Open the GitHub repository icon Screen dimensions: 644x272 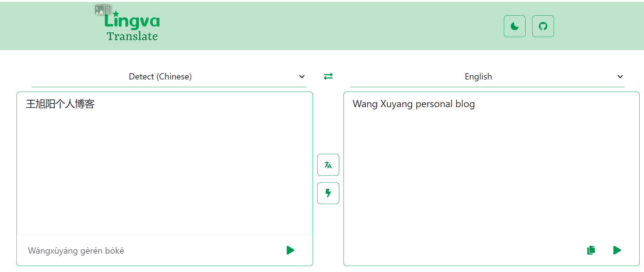coord(543,26)
